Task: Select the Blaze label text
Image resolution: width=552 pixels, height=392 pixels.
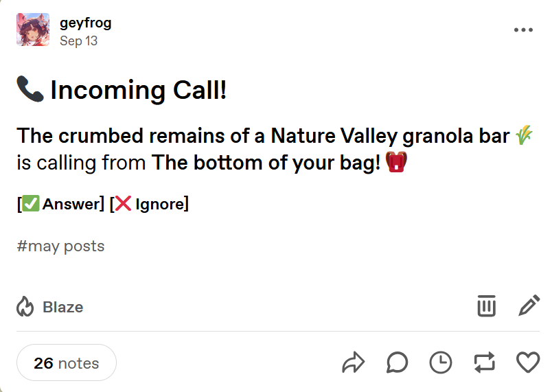Action: click(x=63, y=307)
